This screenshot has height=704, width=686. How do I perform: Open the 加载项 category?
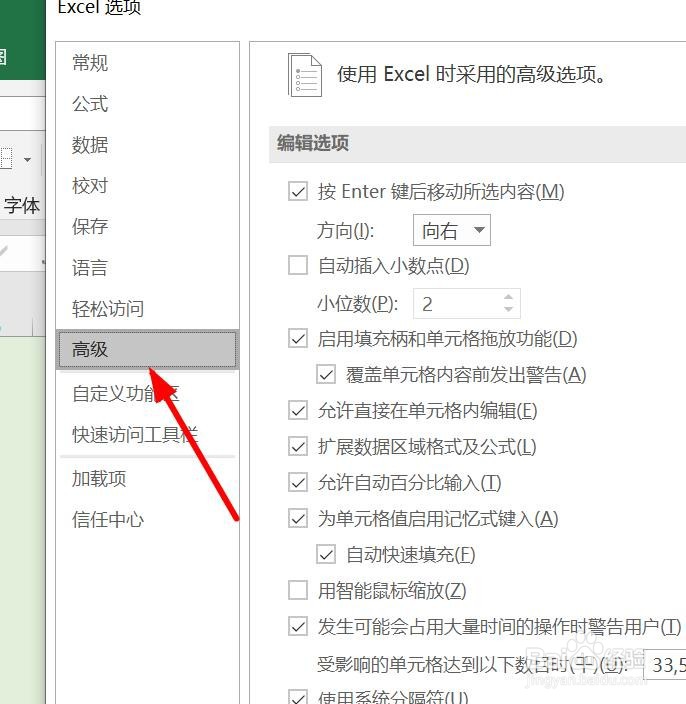pyautogui.click(x=99, y=478)
